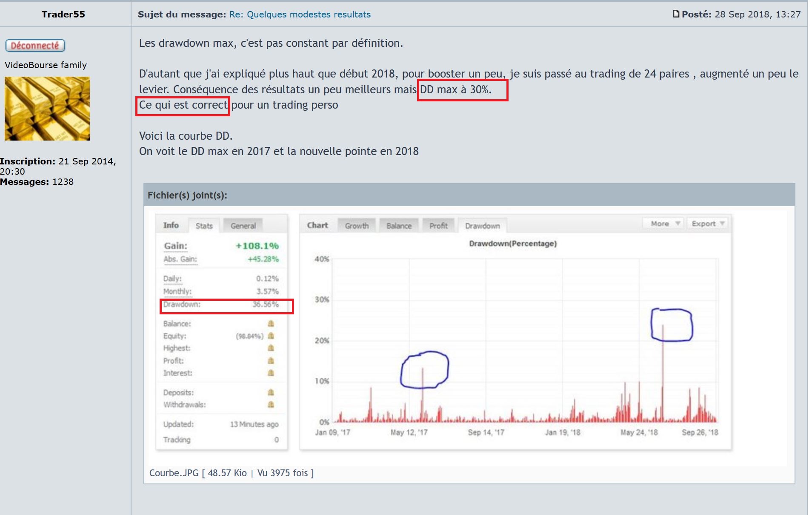Click the 'Sep 26, '18' x-axis label

tap(700, 432)
